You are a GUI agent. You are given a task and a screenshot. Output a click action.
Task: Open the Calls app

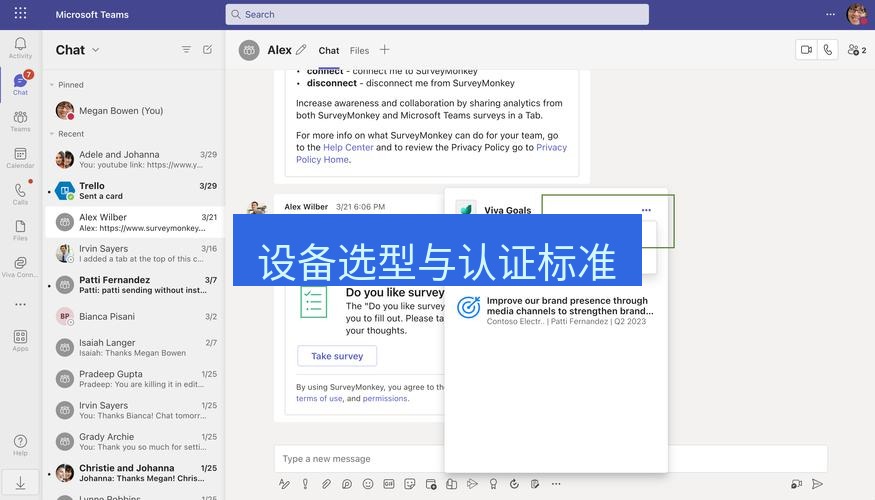20,194
